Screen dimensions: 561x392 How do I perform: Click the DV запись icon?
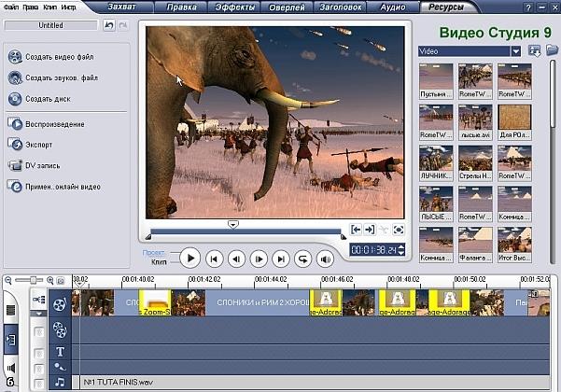[15, 165]
